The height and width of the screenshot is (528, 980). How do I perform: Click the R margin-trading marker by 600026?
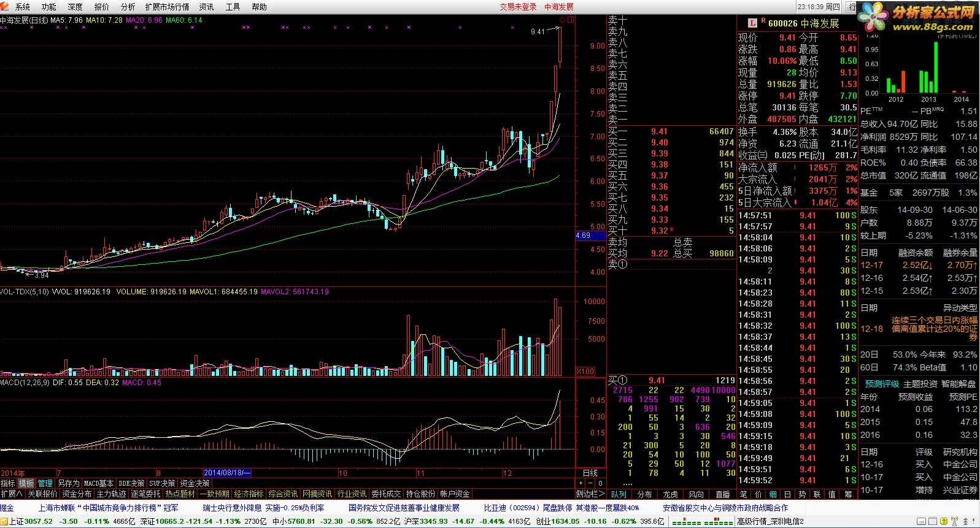(763, 21)
